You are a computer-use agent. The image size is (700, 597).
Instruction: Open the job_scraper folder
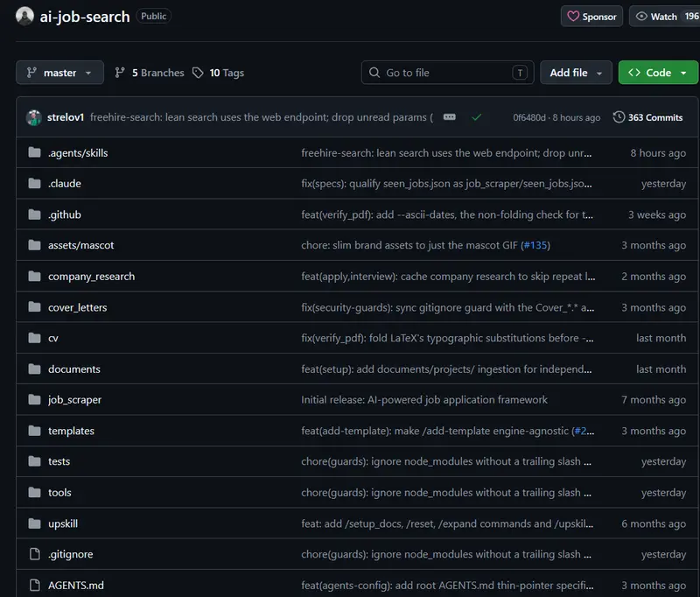(x=74, y=400)
